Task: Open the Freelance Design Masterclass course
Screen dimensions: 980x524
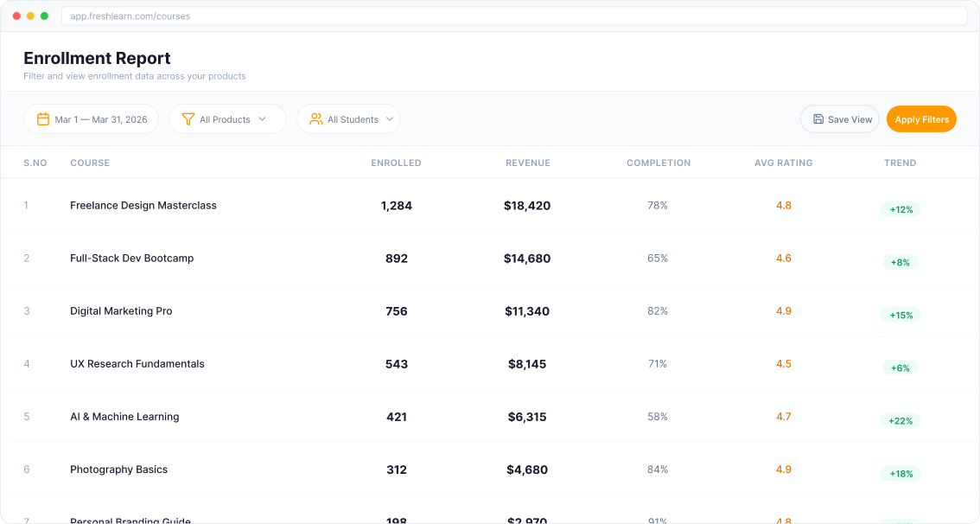Action: (142, 205)
